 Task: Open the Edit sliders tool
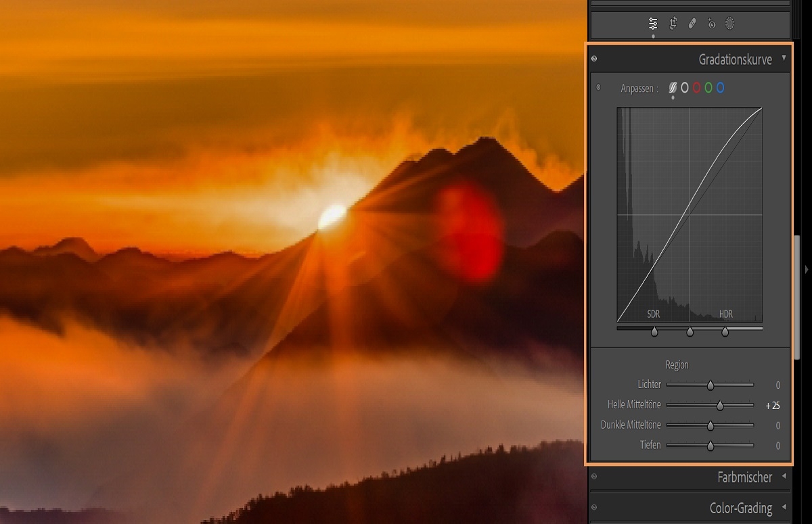tap(653, 24)
